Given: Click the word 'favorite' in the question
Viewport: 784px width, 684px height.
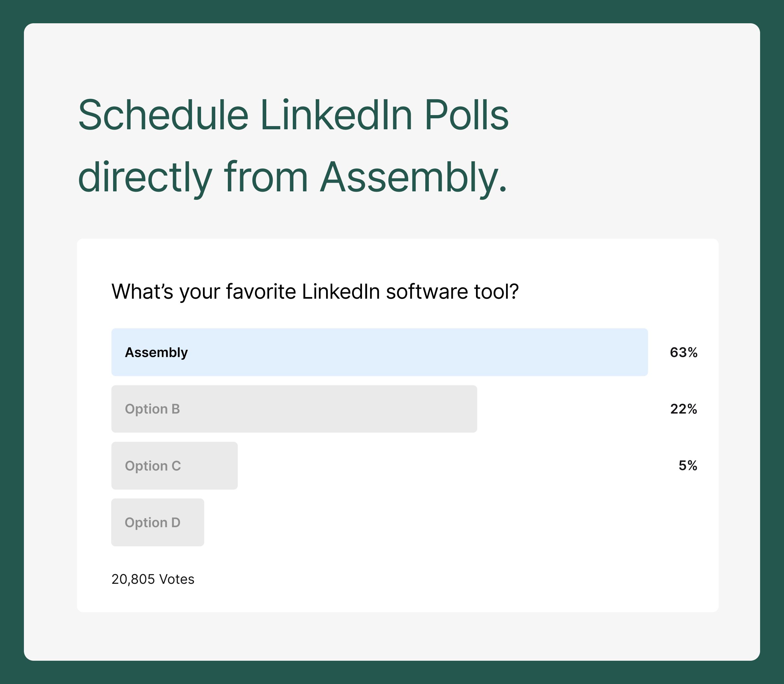Looking at the screenshot, I should click(x=261, y=292).
